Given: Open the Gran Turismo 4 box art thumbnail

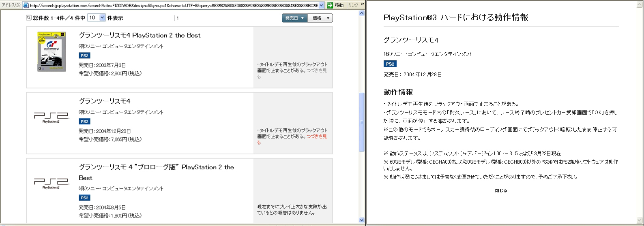Looking at the screenshot, I should pyautogui.click(x=52, y=52).
